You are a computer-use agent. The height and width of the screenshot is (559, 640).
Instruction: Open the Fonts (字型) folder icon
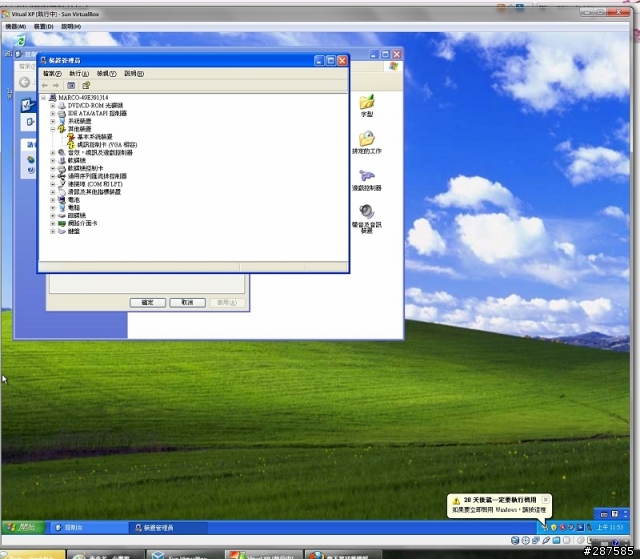[367, 102]
